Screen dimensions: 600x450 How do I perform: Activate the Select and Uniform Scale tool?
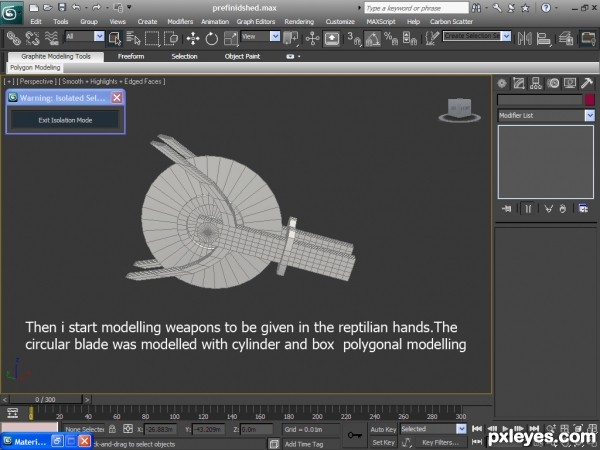231,39
